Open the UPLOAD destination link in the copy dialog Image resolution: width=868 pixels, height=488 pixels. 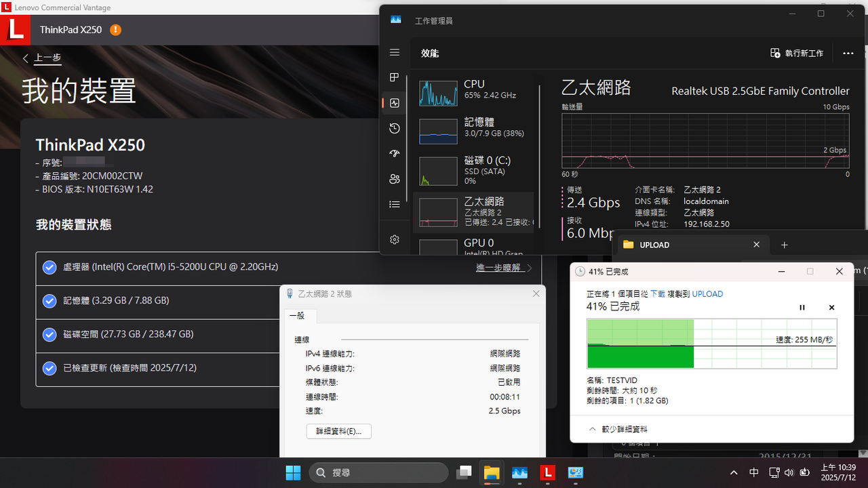707,294
